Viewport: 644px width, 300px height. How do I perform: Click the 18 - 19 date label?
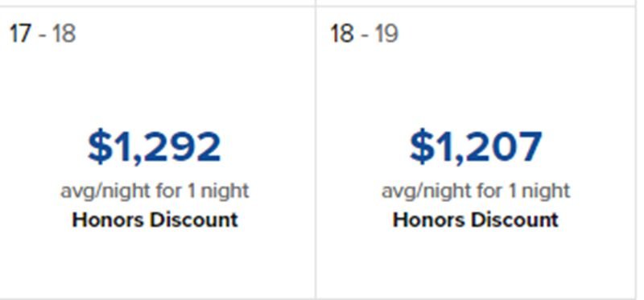coord(364,33)
